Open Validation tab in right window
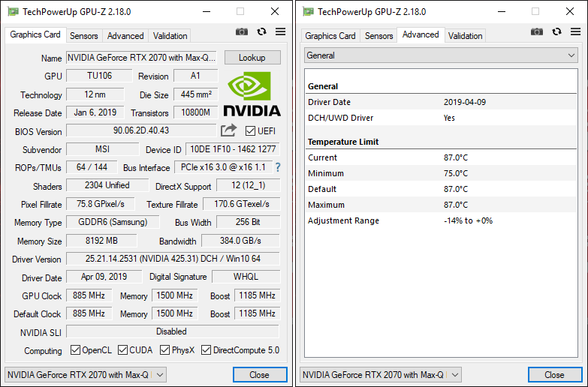Viewport: 588px width, 387px height. tap(465, 36)
